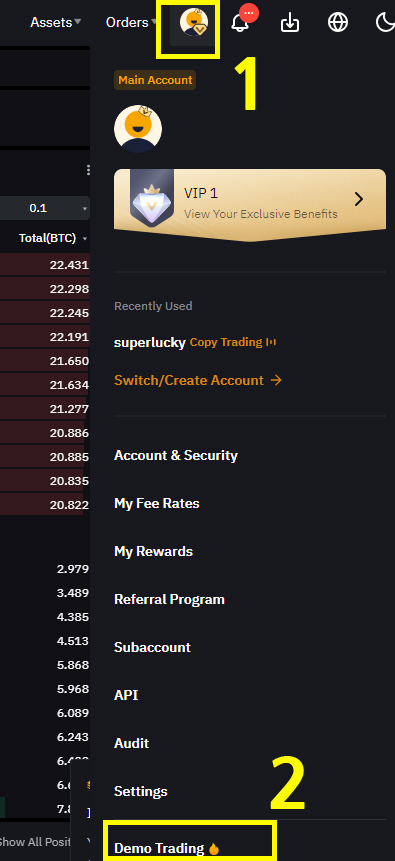Open the profile avatar menu in header
Image resolution: width=395 pixels, height=861 pixels.
[193, 23]
